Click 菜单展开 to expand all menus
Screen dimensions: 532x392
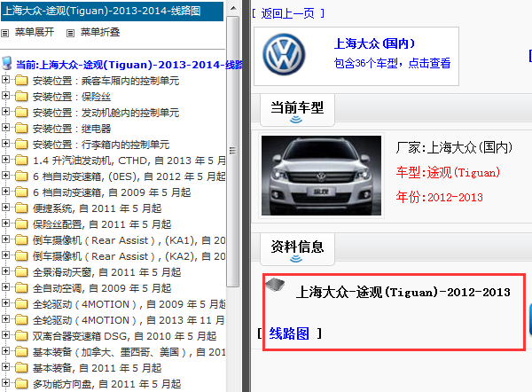coord(35,32)
